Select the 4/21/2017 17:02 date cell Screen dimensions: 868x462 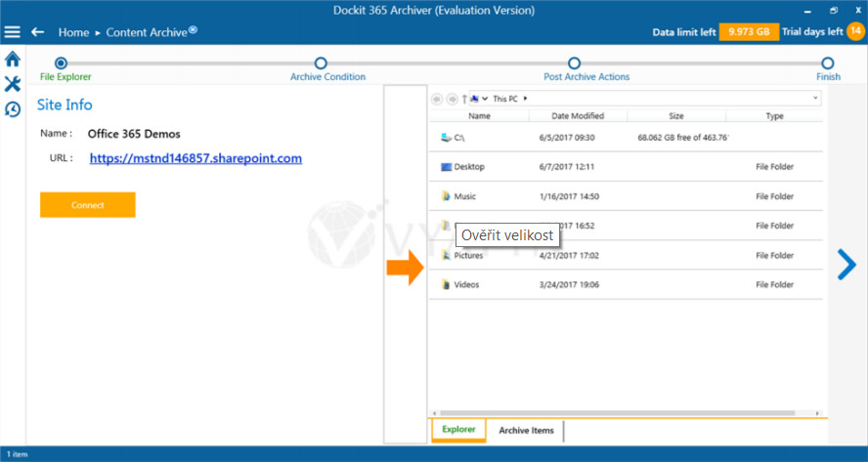tap(569, 256)
